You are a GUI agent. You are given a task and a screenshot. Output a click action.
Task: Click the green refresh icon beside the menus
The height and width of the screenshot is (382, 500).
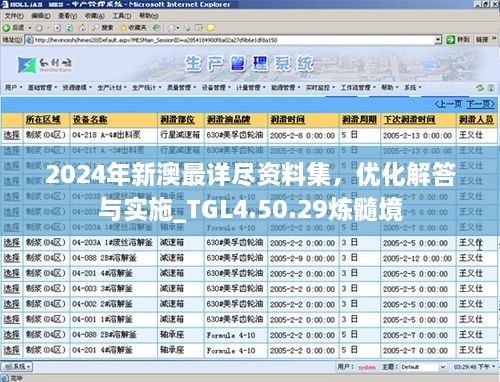[480, 88]
